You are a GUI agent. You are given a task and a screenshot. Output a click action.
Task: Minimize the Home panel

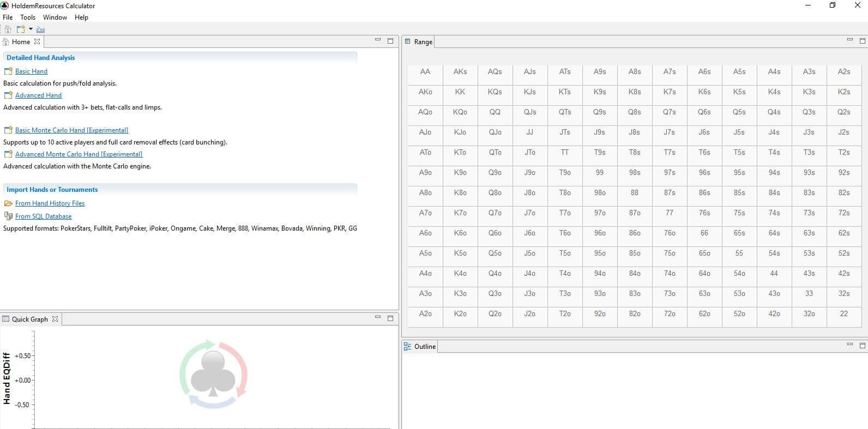click(x=378, y=40)
